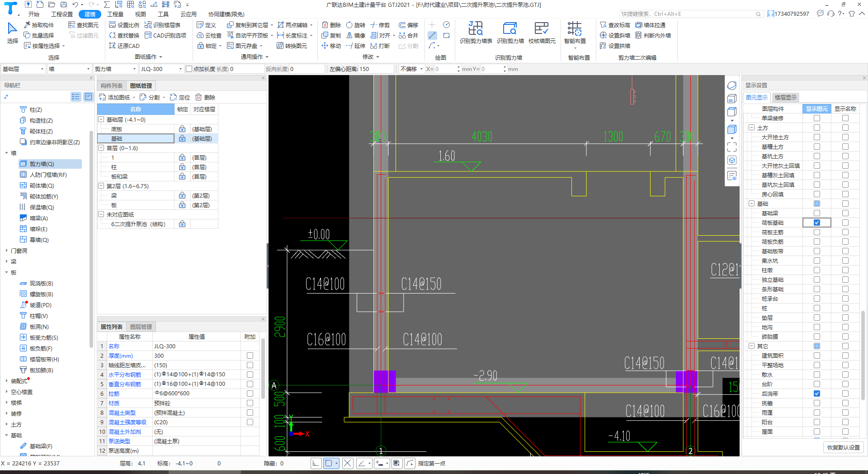Select 现浇板(B) in navigation tree
This screenshot has height=474, width=868.
(41, 283)
